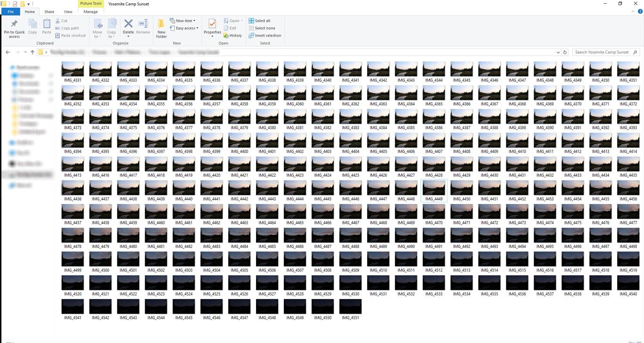This screenshot has height=343, width=644.
Task: Click Select all in the Select group
Action: click(x=259, y=21)
